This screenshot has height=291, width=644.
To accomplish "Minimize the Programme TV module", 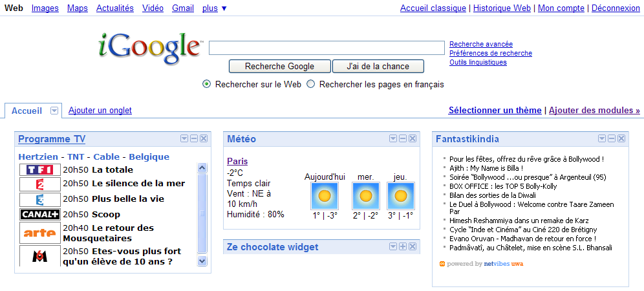I will 194,138.
